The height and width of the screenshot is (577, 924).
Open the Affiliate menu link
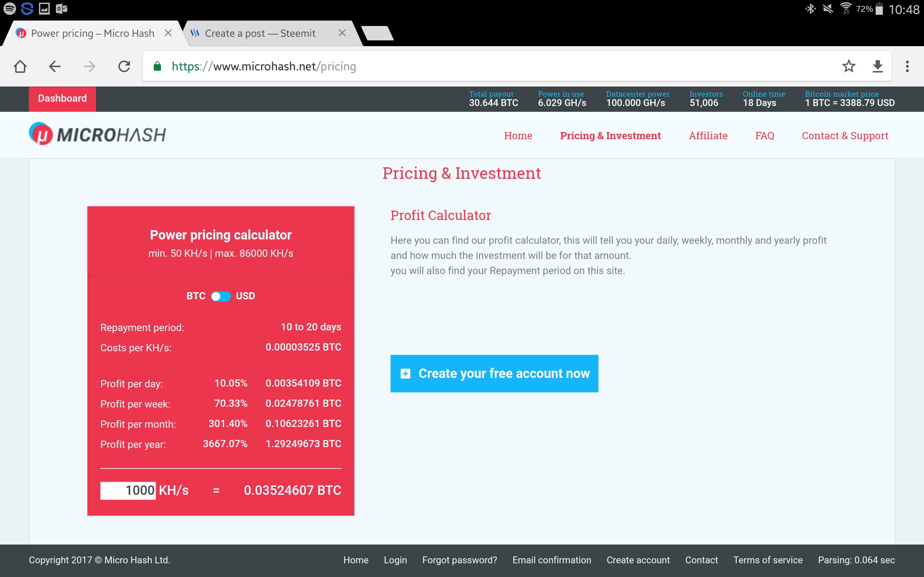(x=708, y=136)
